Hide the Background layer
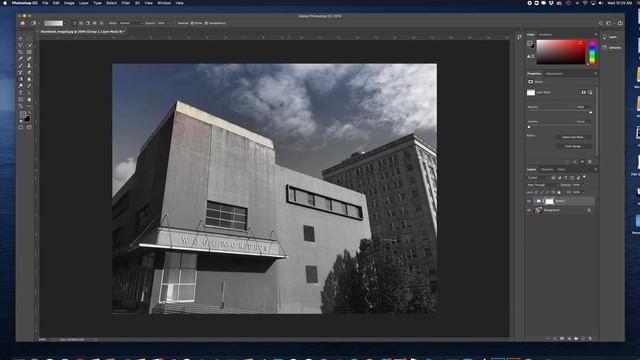 [529, 210]
